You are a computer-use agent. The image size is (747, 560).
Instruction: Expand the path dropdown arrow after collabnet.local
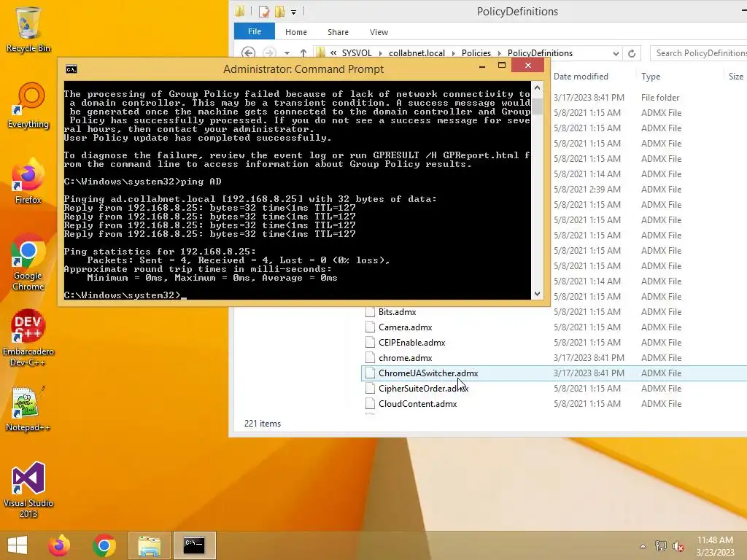tap(453, 53)
